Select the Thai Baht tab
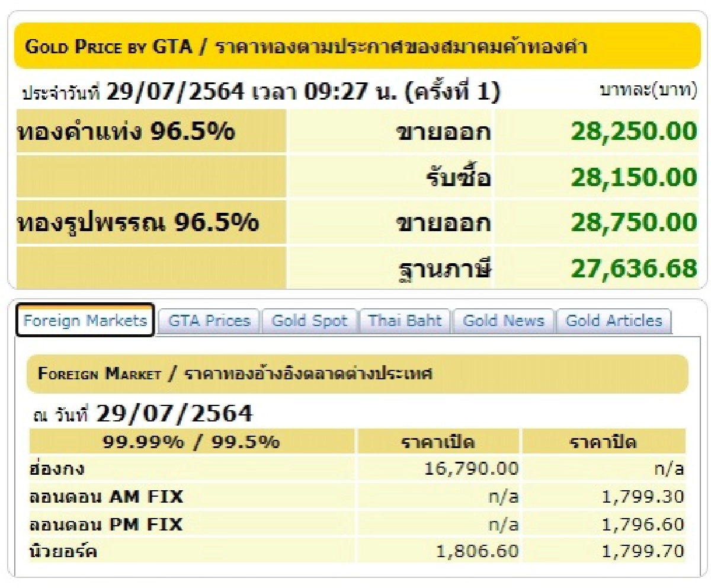711x588 pixels. tap(405, 321)
